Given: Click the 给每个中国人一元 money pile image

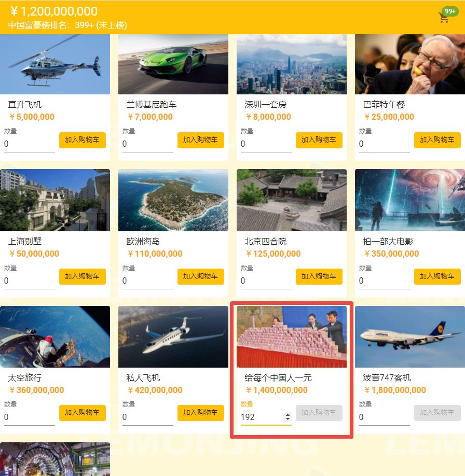Looking at the screenshot, I should click(292, 337).
